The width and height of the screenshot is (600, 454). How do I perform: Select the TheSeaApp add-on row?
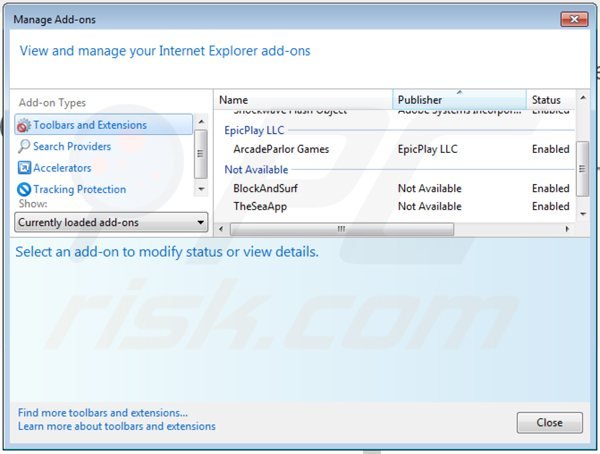point(395,206)
